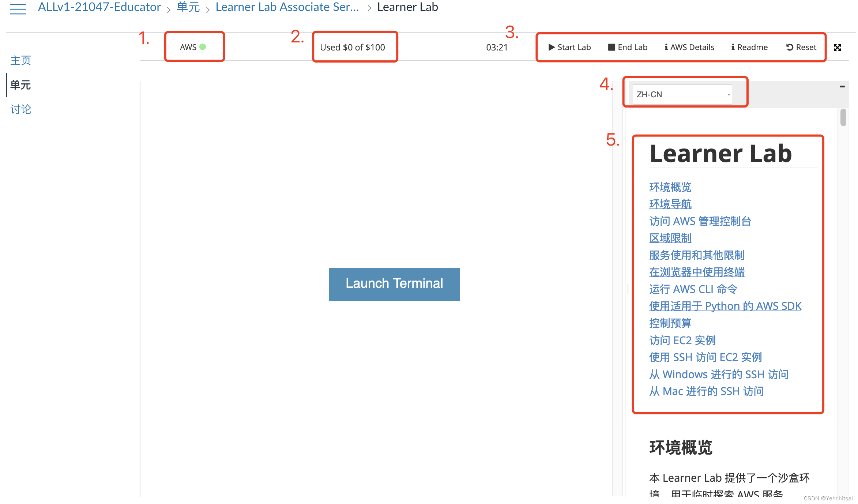Open 运行 AWS CLI 命令 link

[693, 289]
